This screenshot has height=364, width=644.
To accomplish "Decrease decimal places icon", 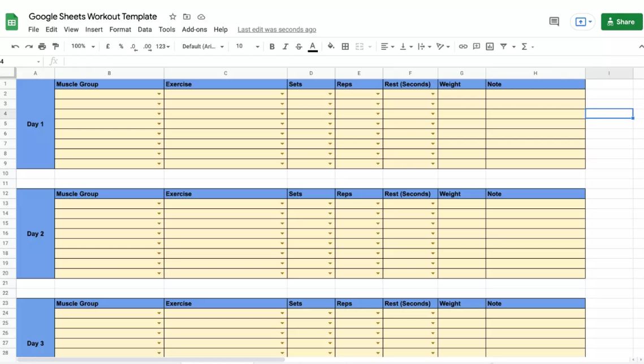I will (133, 46).
